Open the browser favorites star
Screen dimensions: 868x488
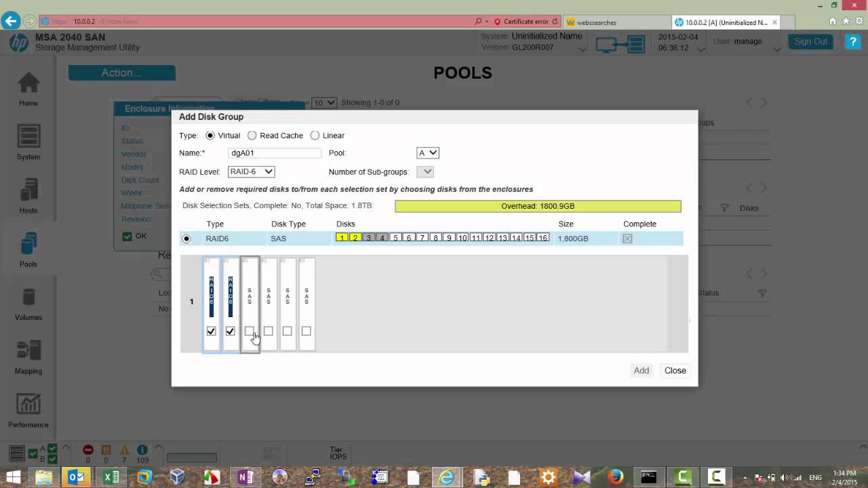[x=846, y=22]
